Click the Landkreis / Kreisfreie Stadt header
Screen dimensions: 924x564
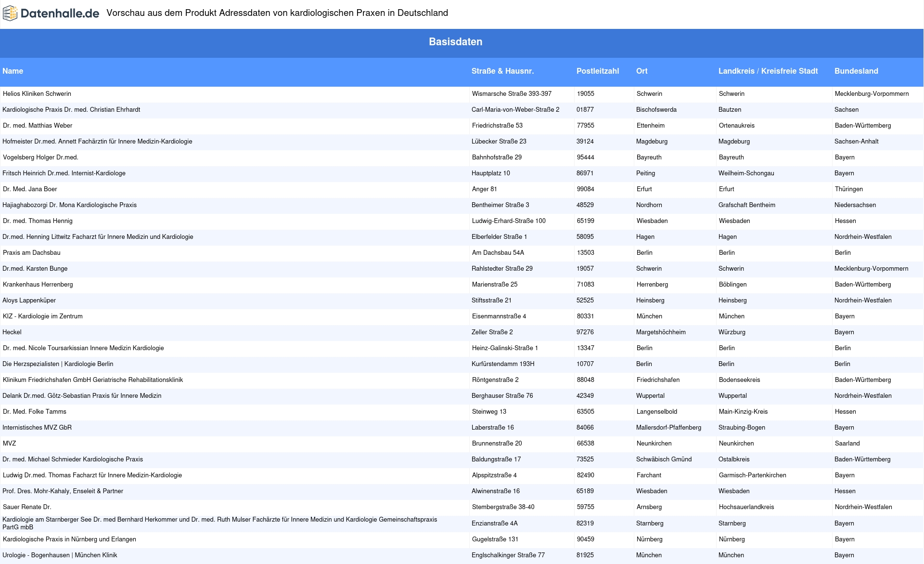(768, 71)
